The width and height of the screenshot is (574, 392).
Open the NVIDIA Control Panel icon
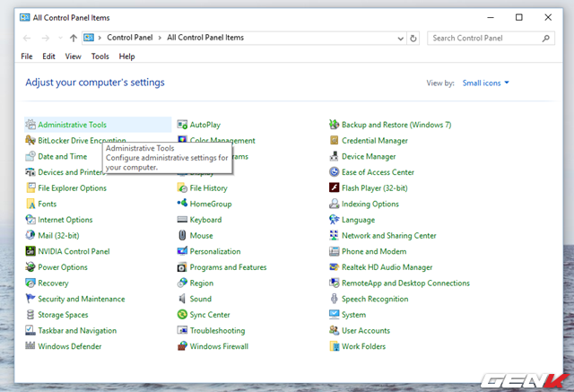pos(30,251)
